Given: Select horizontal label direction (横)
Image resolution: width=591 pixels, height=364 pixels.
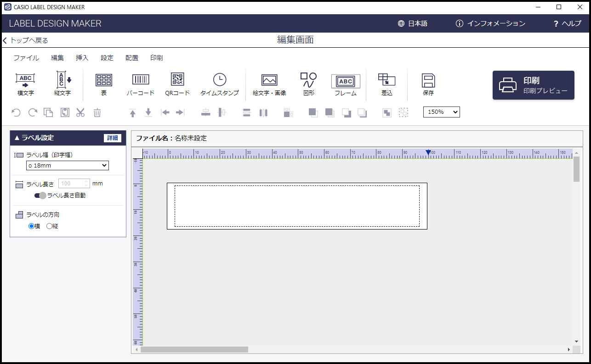Looking at the screenshot, I should 31,226.
